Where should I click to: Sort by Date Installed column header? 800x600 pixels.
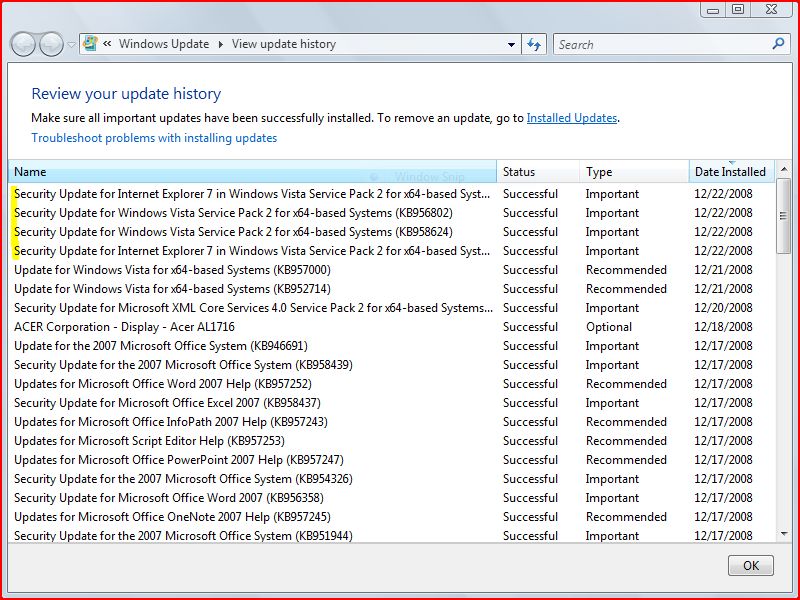732,171
